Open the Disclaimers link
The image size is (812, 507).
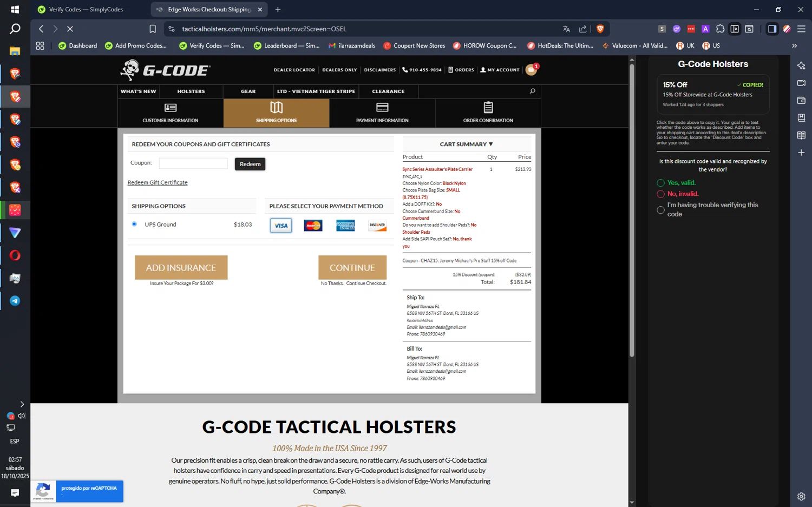click(380, 70)
